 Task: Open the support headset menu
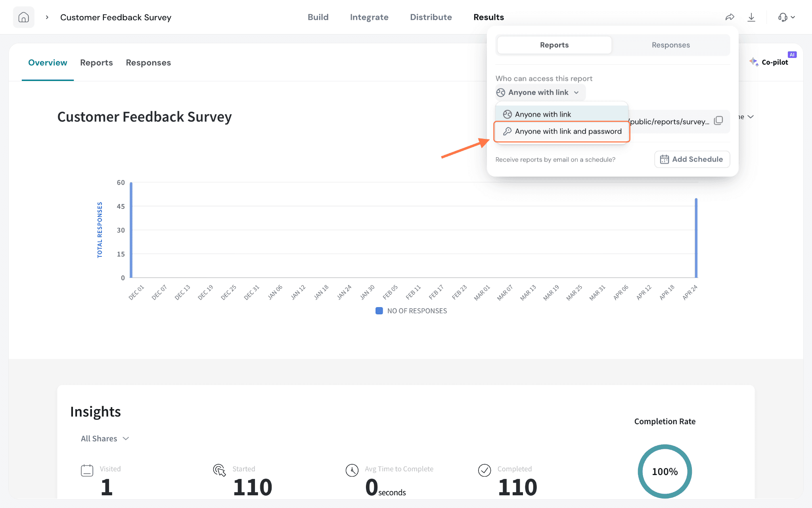click(787, 17)
